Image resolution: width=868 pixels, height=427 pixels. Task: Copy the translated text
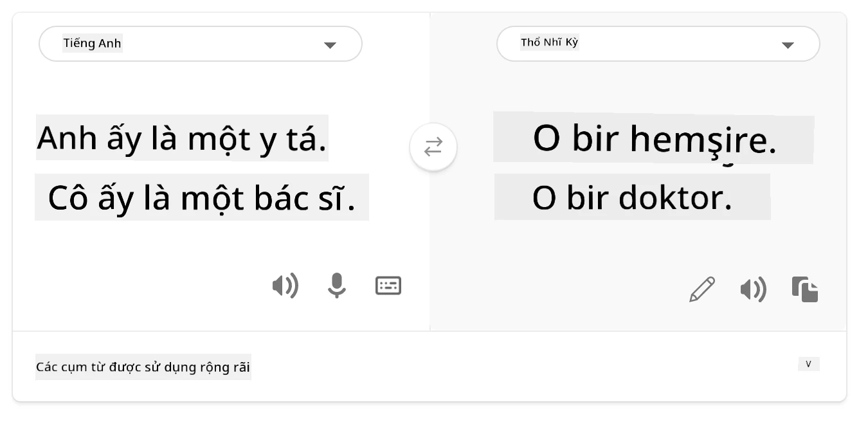click(805, 289)
